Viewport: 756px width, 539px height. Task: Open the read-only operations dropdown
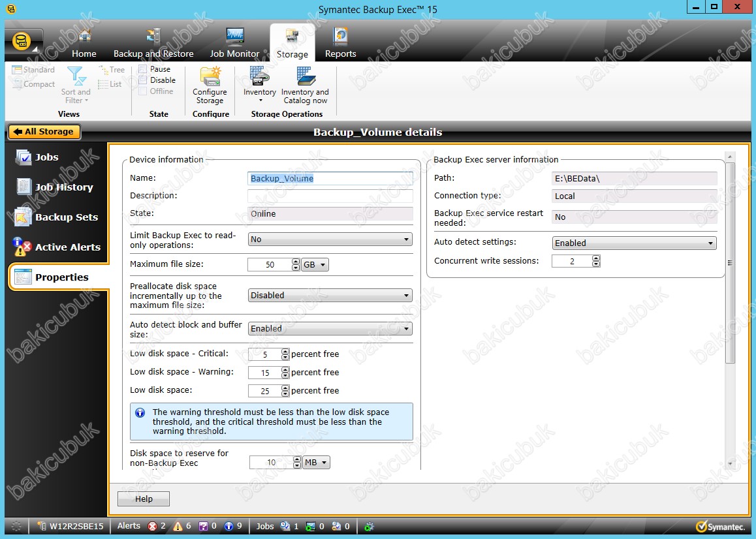point(330,239)
